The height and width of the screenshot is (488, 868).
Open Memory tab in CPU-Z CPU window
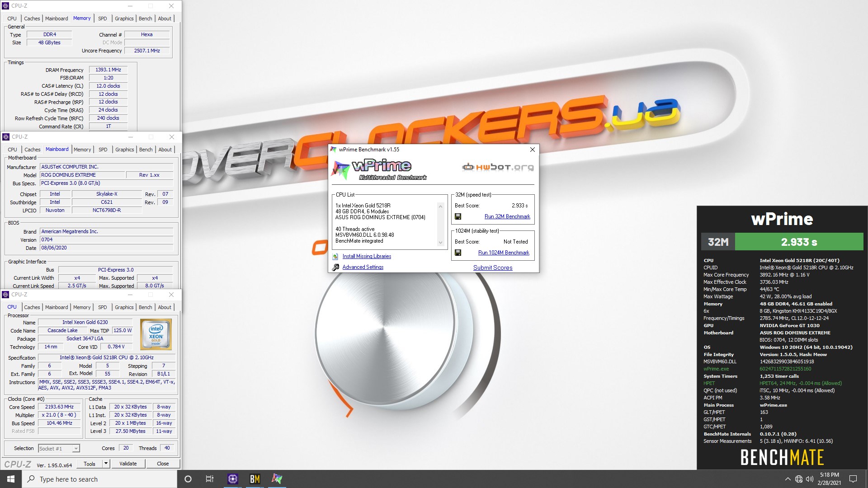tap(82, 307)
